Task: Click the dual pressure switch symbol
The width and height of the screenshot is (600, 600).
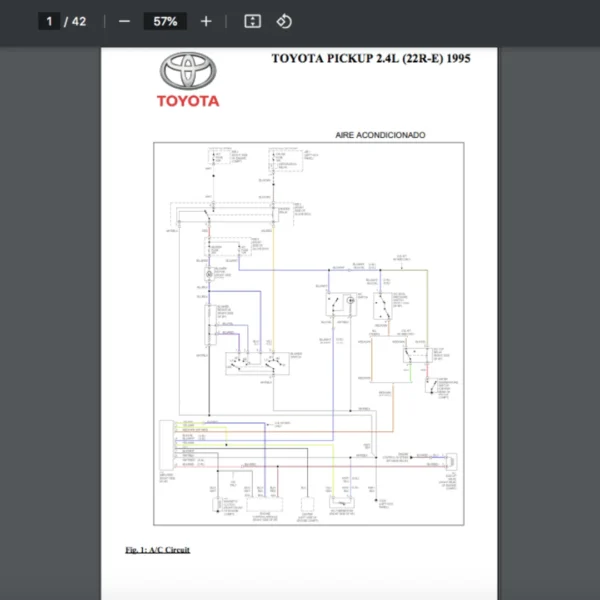Action: tap(383, 305)
